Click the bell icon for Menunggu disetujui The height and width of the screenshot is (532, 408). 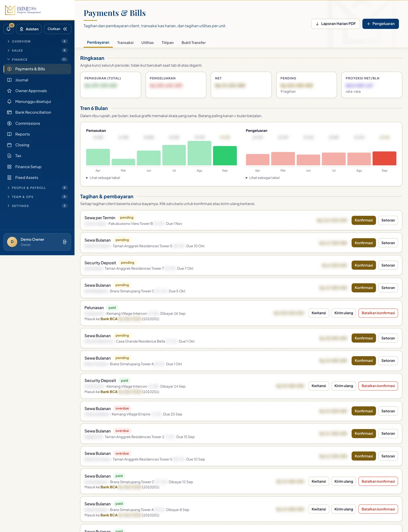point(9,101)
